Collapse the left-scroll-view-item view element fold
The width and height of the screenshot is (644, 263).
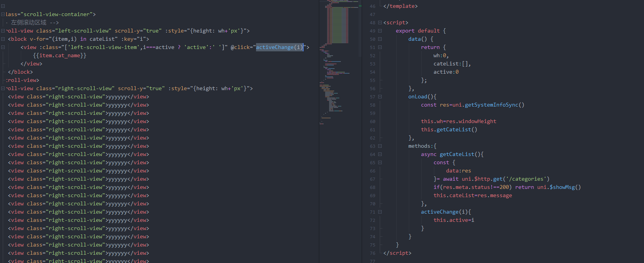(3, 47)
